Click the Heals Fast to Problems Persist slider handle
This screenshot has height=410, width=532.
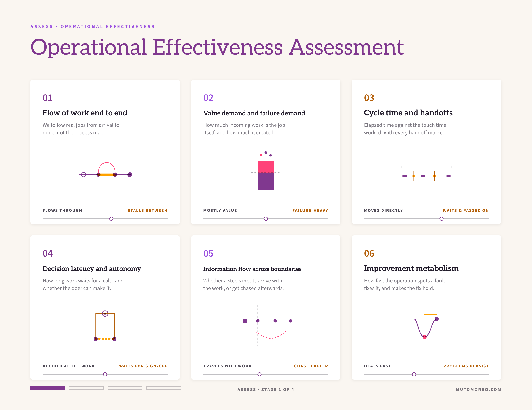[x=414, y=374]
